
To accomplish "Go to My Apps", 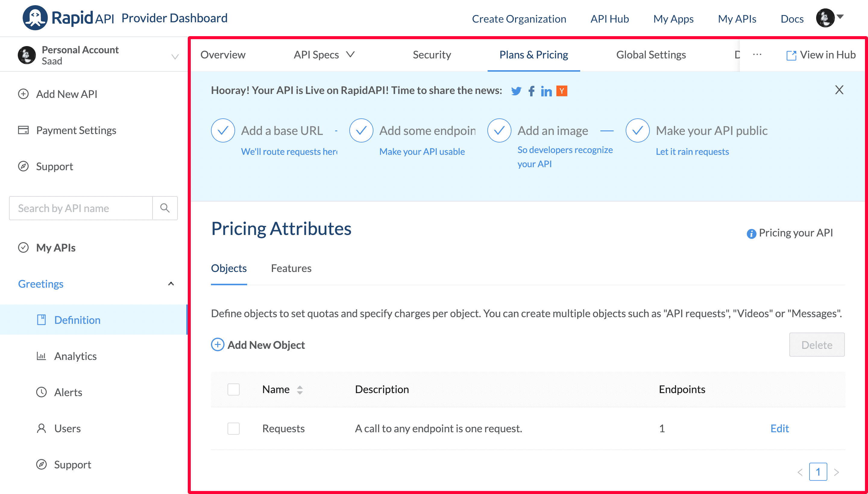I will [674, 19].
